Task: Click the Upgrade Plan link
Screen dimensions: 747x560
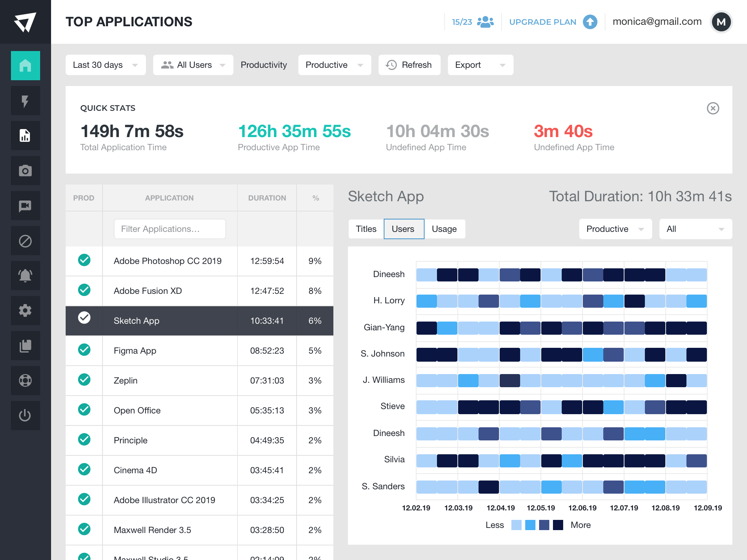Action: (x=543, y=22)
